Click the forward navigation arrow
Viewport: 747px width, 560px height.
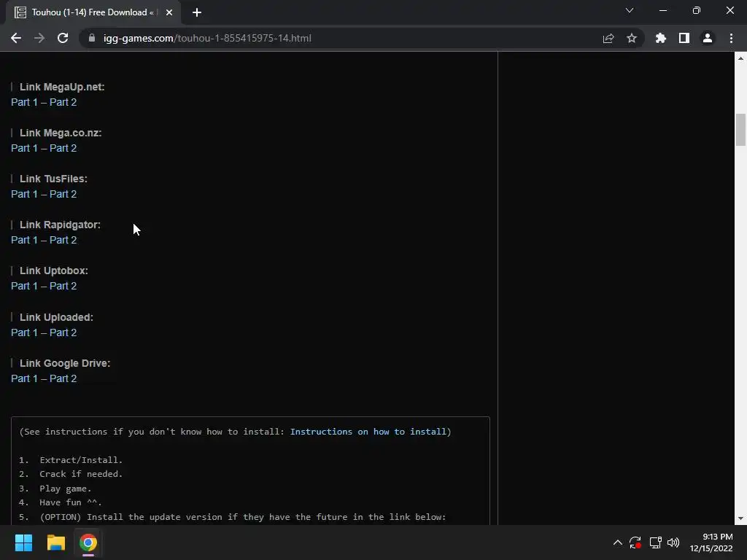(x=39, y=38)
